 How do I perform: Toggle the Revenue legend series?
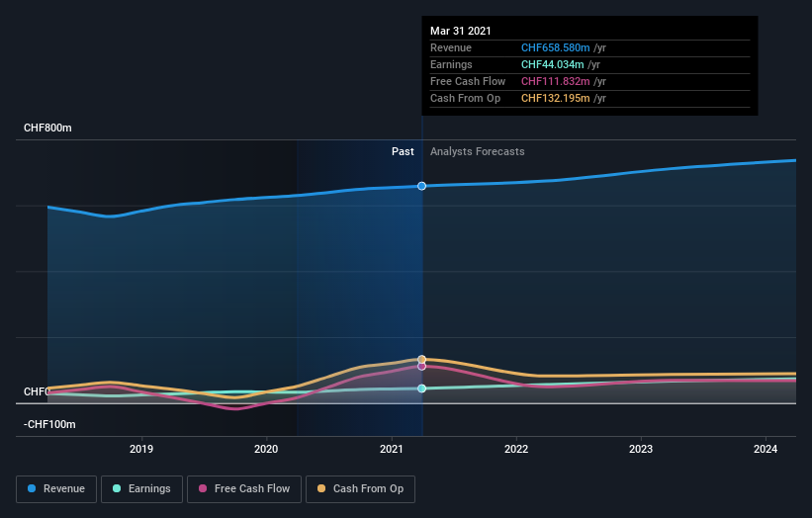(56, 489)
